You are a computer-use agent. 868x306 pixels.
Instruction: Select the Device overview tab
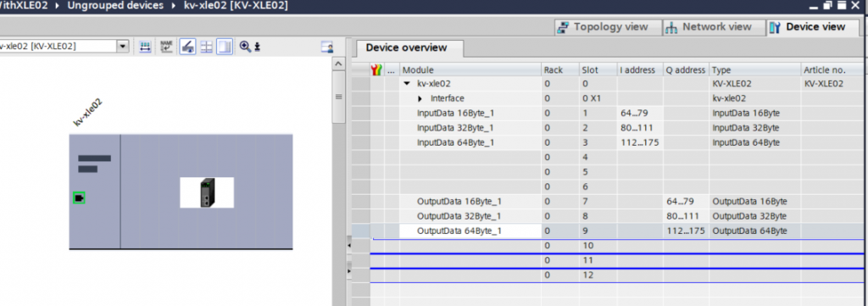click(x=406, y=48)
